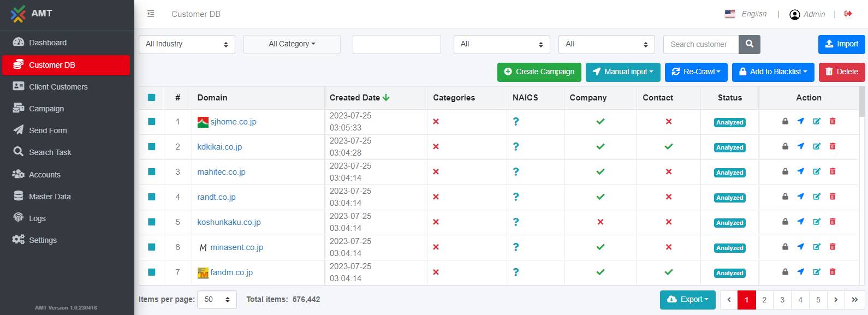
Task: Toggle checkbox for row 6 minasent.co.jp
Action: pos(151,247)
